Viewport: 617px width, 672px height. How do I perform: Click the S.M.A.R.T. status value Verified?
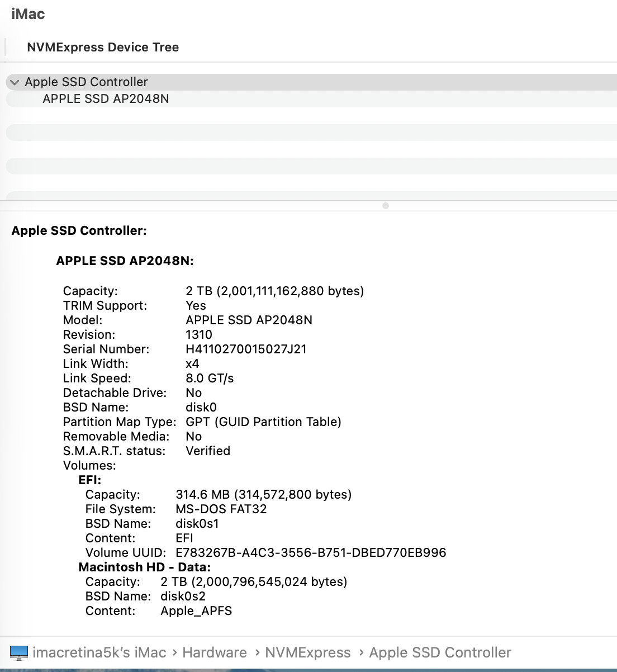click(x=208, y=451)
